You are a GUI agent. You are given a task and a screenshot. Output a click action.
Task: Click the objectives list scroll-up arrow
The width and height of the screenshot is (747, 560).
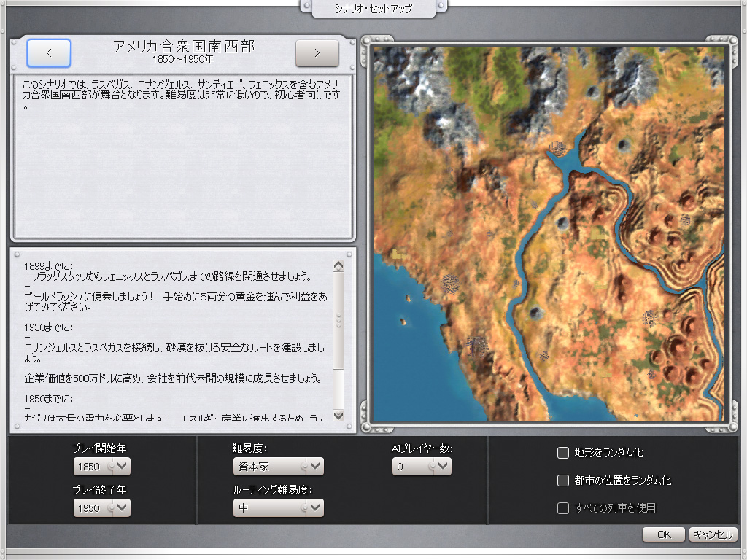click(x=338, y=265)
